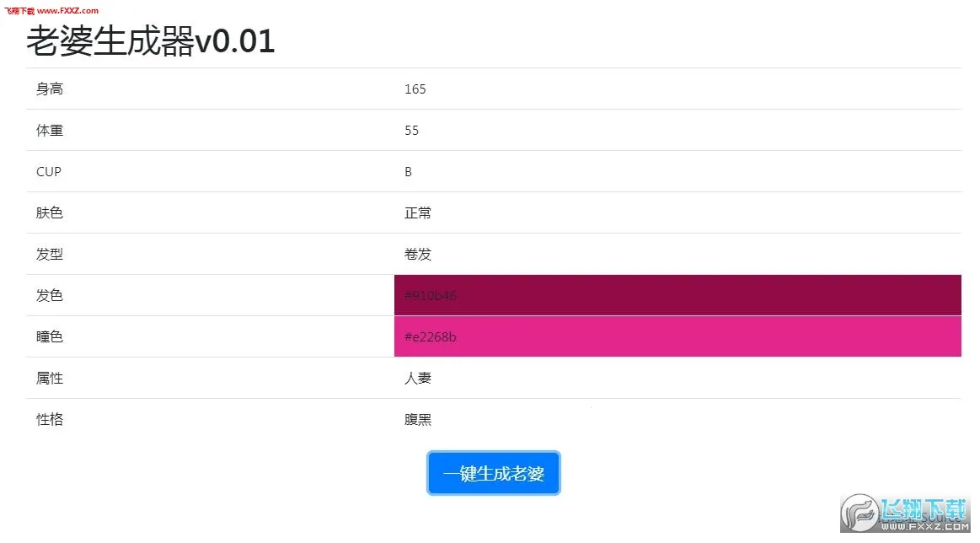Click the 身高 height label
The image size is (980, 543).
(49, 89)
